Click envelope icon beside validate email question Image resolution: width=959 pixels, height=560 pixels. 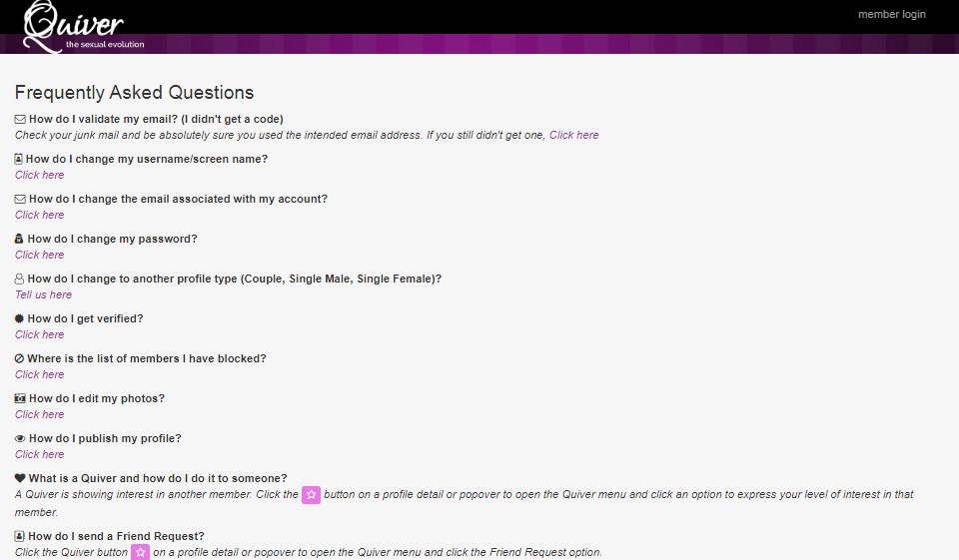tap(20, 119)
